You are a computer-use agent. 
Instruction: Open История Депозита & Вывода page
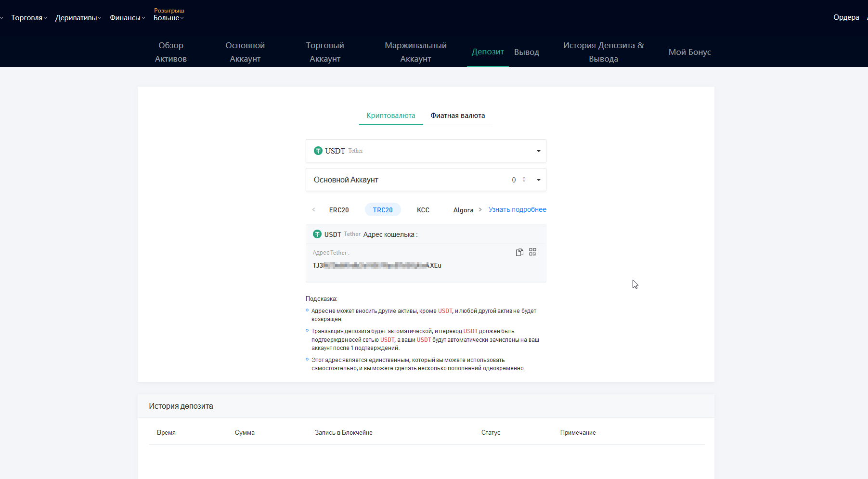(603, 52)
